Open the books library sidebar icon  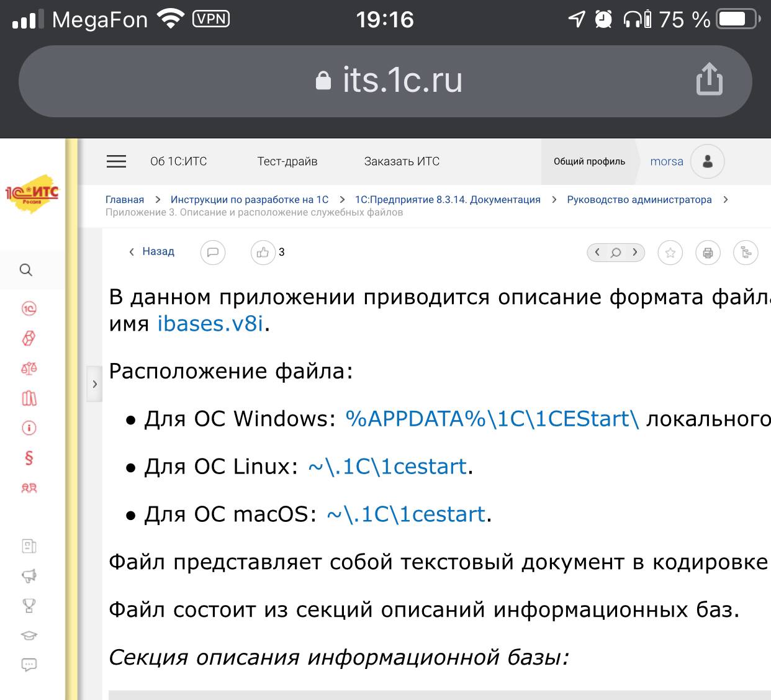[x=29, y=398]
